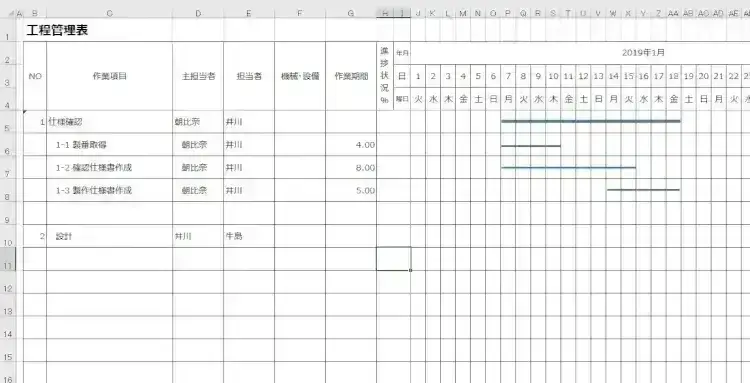Click 井川 主担当者 cell in the 設計 row
This screenshot has height=383, width=750.
(x=198, y=236)
